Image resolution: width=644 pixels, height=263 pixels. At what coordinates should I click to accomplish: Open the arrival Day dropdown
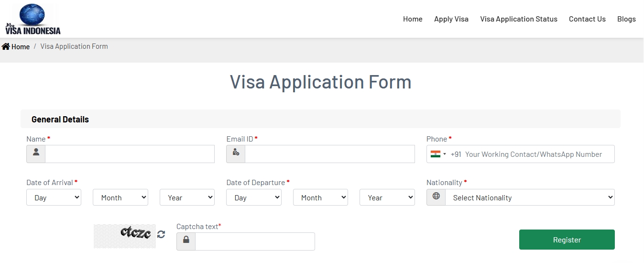pos(54,197)
